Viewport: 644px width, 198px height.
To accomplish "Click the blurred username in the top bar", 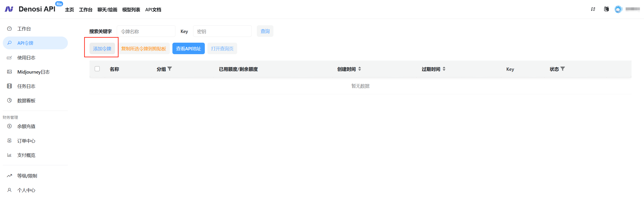I will click(633, 9).
